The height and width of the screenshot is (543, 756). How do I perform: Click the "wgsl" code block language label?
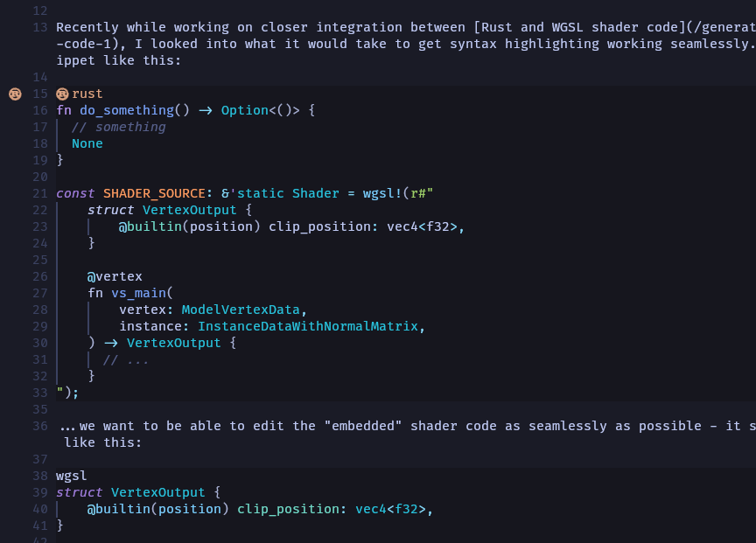[72, 476]
